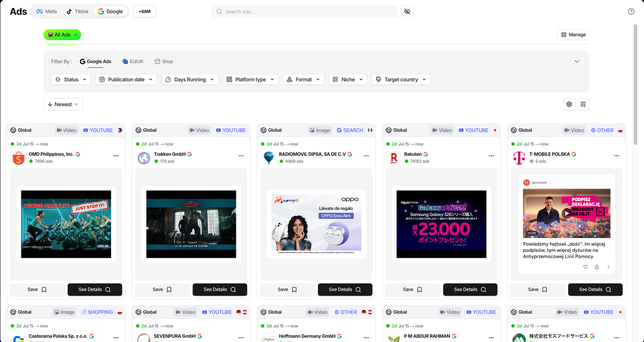
Task: Open the Newest sort dropdown
Action: pyautogui.click(x=63, y=104)
